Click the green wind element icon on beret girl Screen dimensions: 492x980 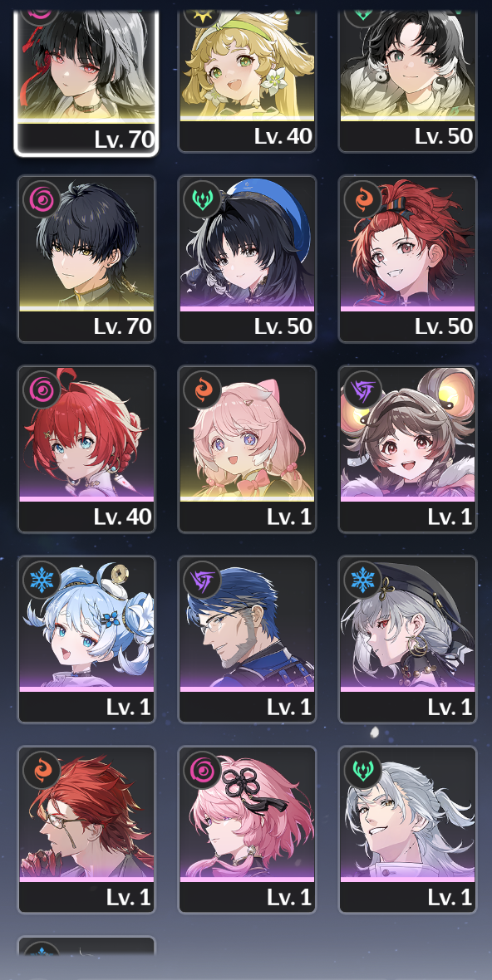202,199
